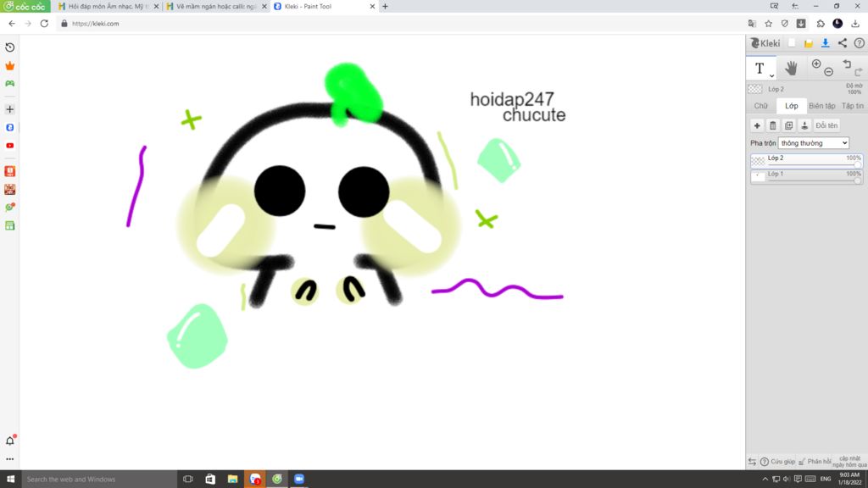The width and height of the screenshot is (868, 488).
Task: Select the Text tool
Action: 759,68
